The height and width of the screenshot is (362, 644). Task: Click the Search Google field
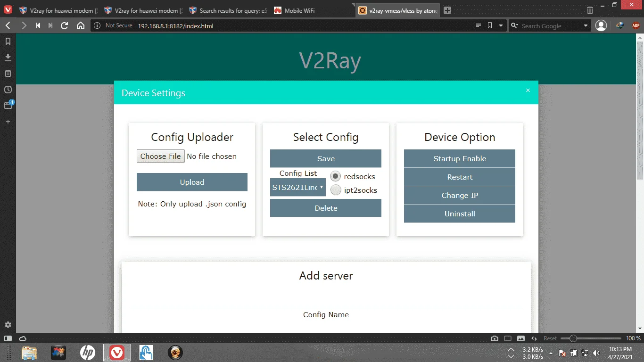(x=550, y=26)
